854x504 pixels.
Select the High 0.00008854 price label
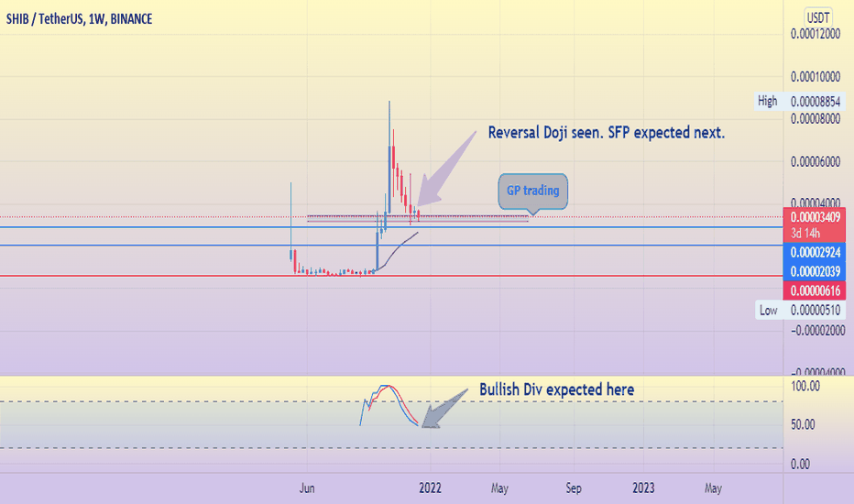(x=800, y=102)
